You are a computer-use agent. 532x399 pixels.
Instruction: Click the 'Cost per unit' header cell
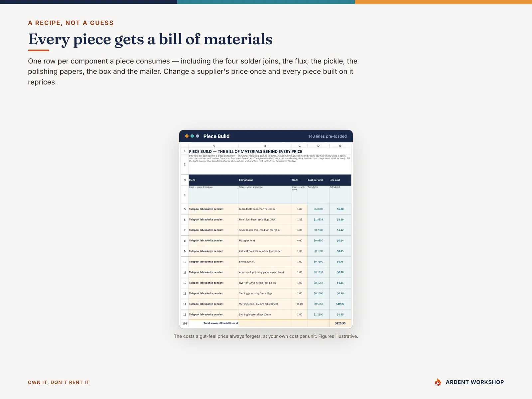pyautogui.click(x=318, y=180)
